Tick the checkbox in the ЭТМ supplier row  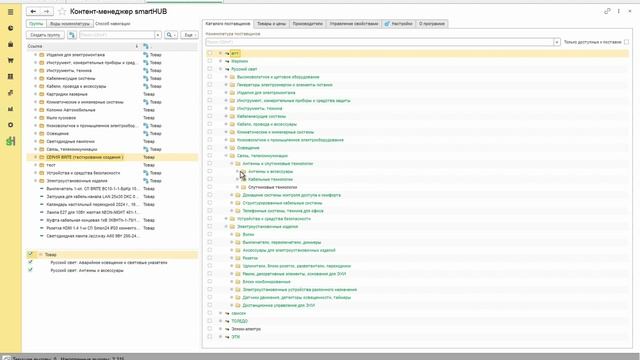point(210,337)
